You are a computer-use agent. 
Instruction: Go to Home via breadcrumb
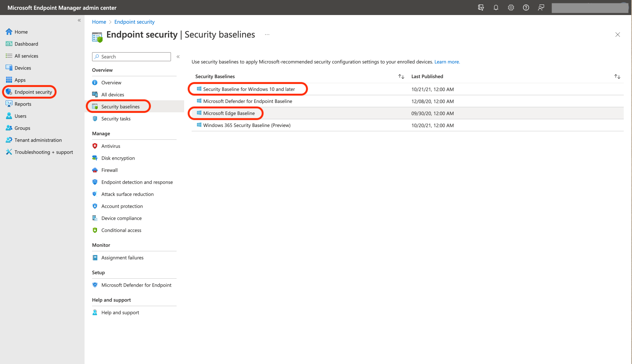coord(99,22)
